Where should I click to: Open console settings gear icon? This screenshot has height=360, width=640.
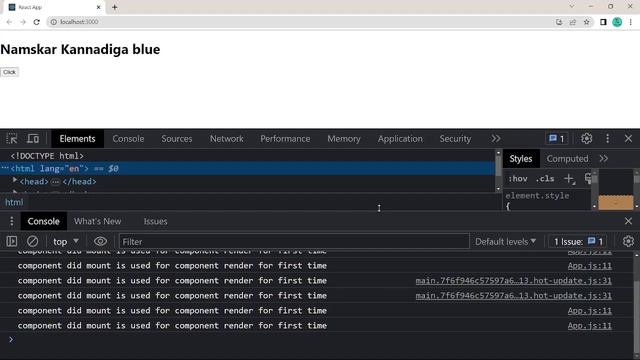pyautogui.click(x=628, y=242)
